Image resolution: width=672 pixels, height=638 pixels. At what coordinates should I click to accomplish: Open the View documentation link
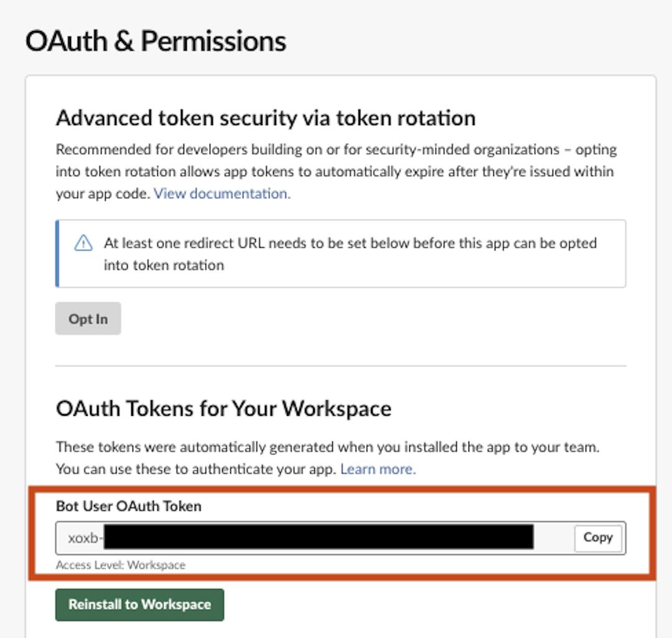[x=222, y=194]
